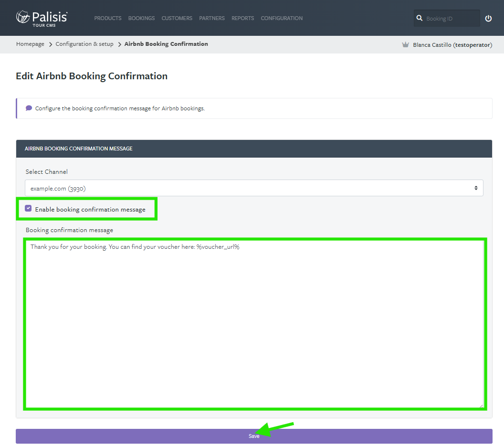504x447 pixels.
Task: Open the BOOKINGS menu
Action: click(x=141, y=18)
